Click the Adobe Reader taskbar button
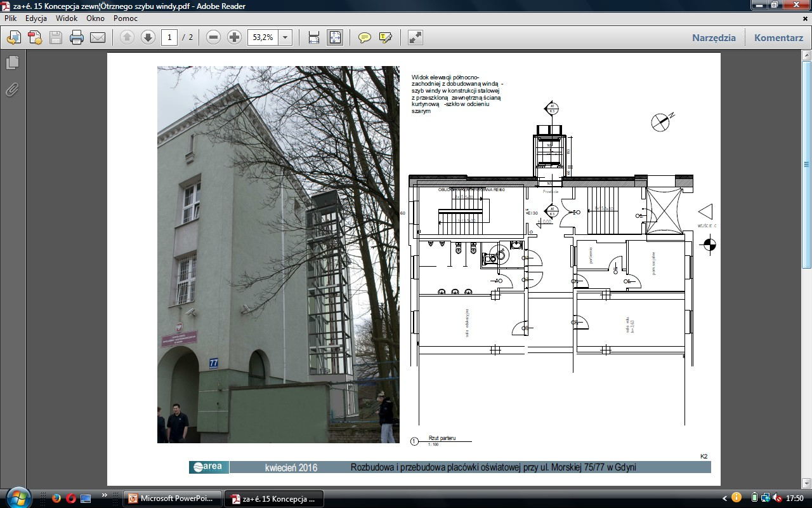812x508 pixels. [x=275, y=498]
